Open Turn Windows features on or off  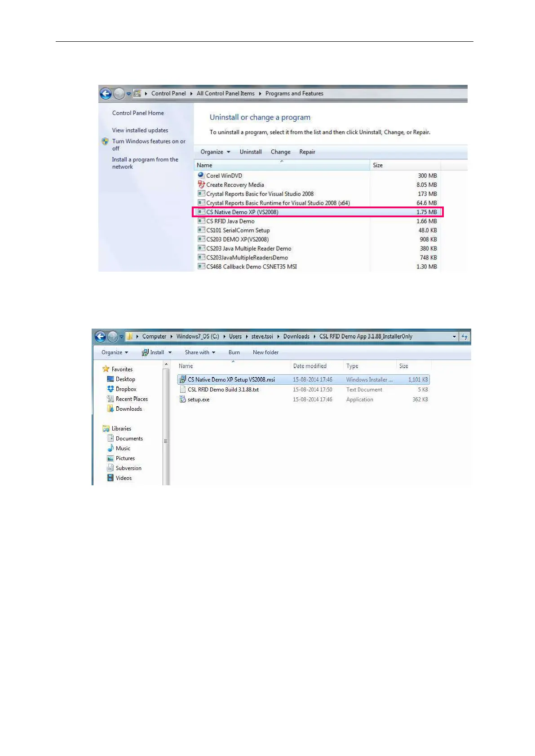click(x=149, y=145)
